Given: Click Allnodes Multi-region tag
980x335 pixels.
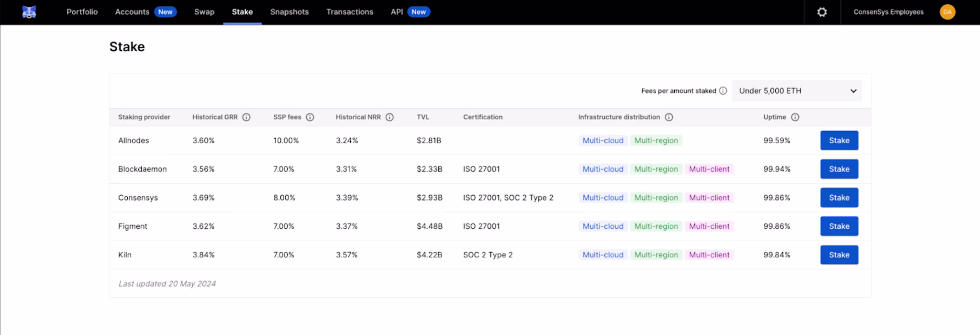Looking at the screenshot, I should click(x=656, y=141).
